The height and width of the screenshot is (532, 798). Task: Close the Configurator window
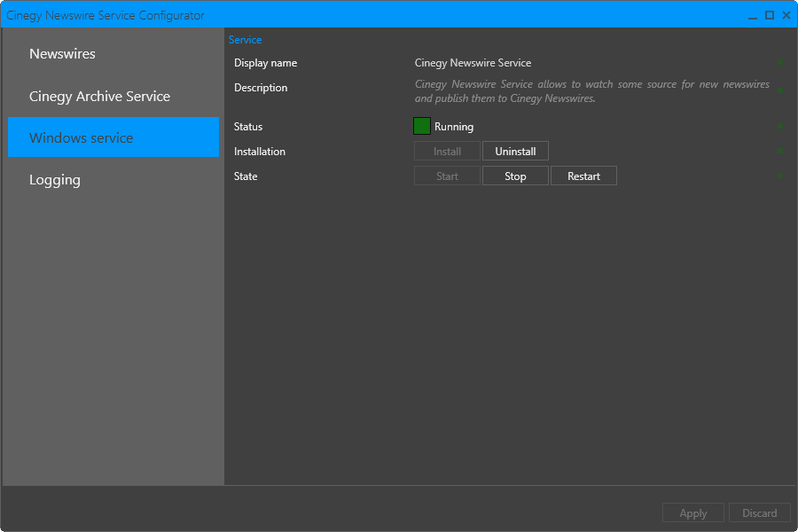[x=786, y=15]
